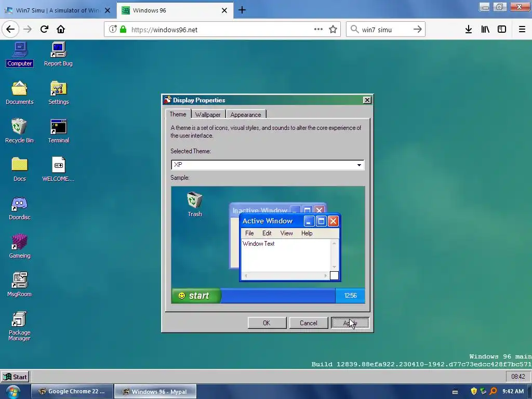This screenshot has height=399, width=532.
Task: Click the View menu in sample Active Window
Action: point(286,233)
